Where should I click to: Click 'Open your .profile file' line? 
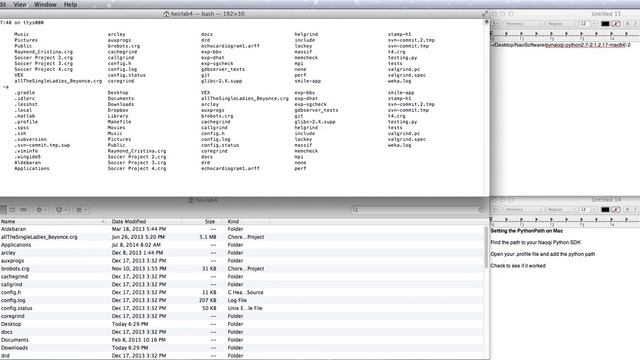[x=542, y=254]
